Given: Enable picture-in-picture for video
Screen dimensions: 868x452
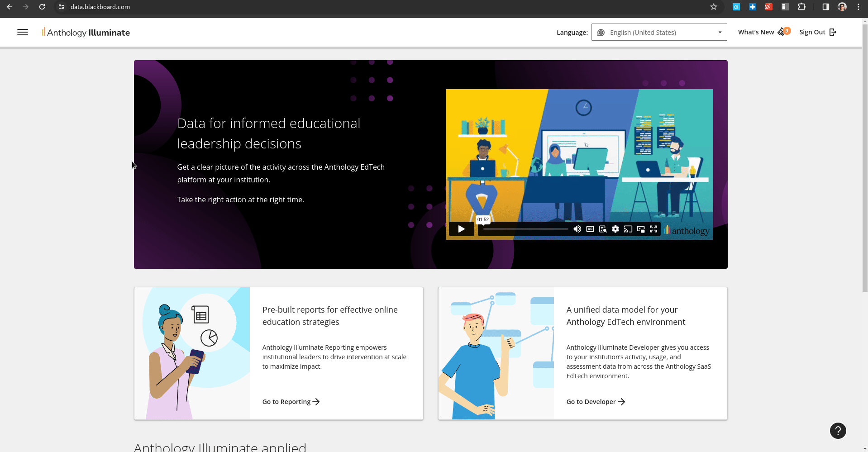Looking at the screenshot, I should pos(641,229).
